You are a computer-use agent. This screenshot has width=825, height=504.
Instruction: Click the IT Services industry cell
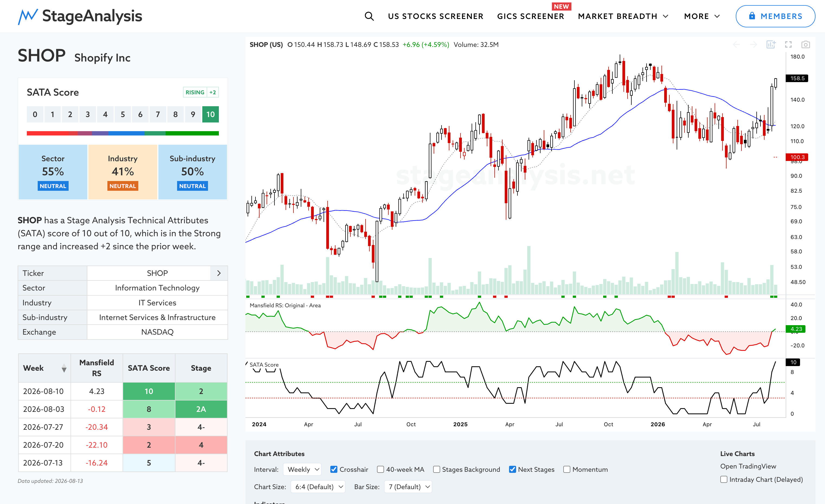click(157, 303)
